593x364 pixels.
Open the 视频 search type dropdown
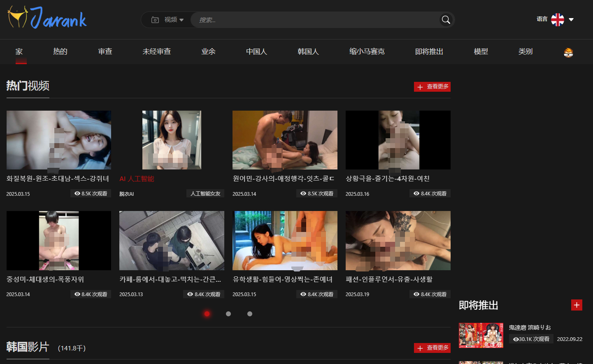tap(174, 20)
